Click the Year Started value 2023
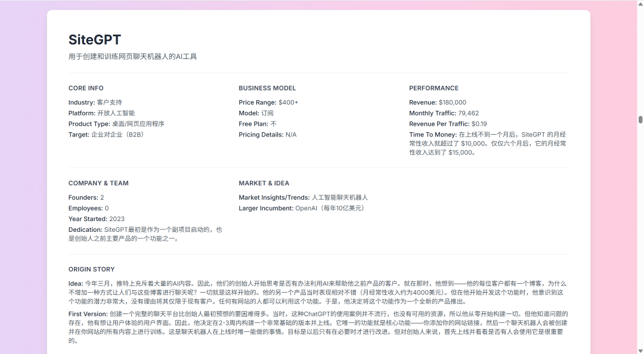Screen dimensions: 644x354 tap(117, 219)
